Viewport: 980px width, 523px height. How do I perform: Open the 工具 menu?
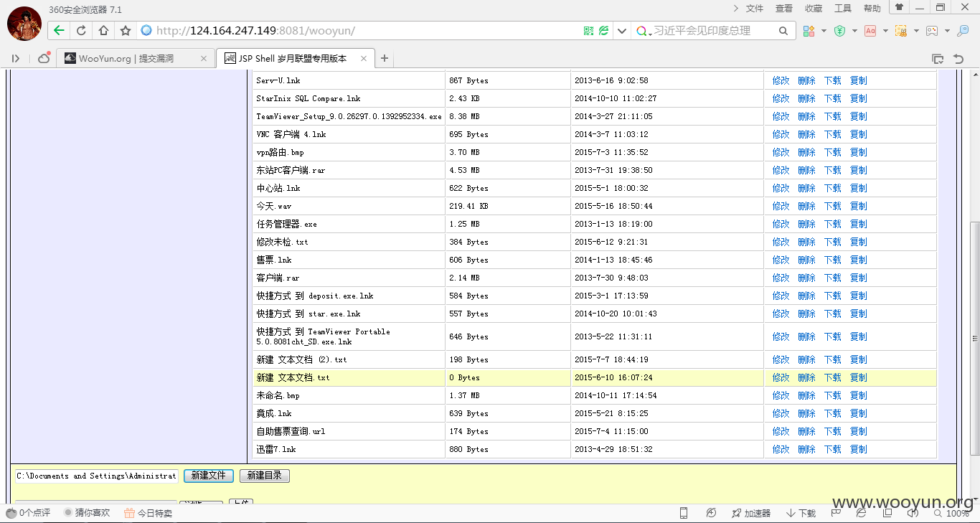(x=843, y=9)
